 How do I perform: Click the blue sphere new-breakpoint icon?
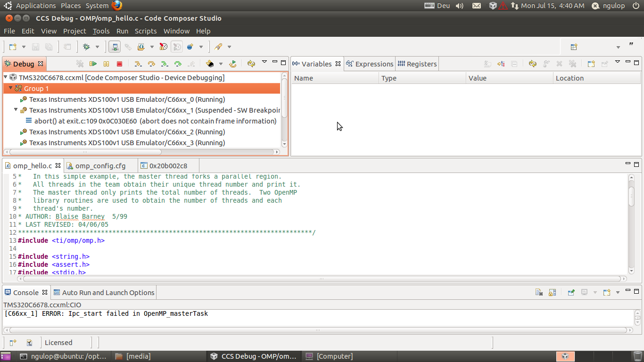pyautogui.click(x=190, y=47)
